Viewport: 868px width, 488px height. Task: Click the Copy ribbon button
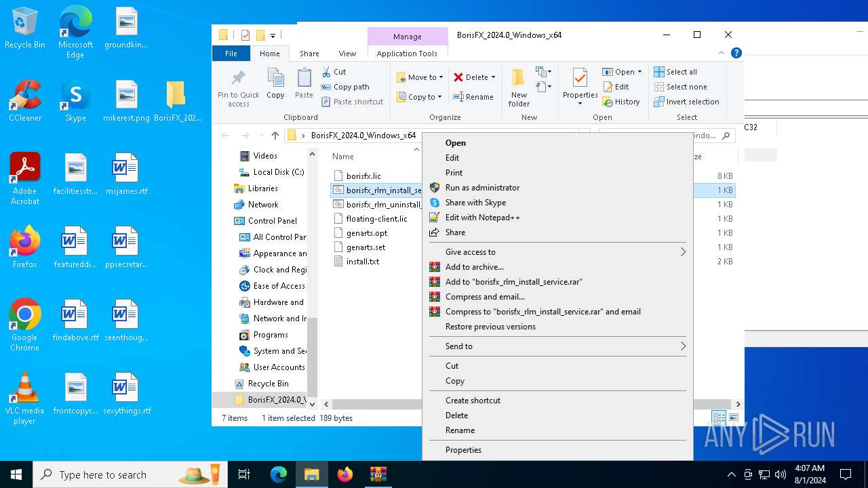pos(275,83)
